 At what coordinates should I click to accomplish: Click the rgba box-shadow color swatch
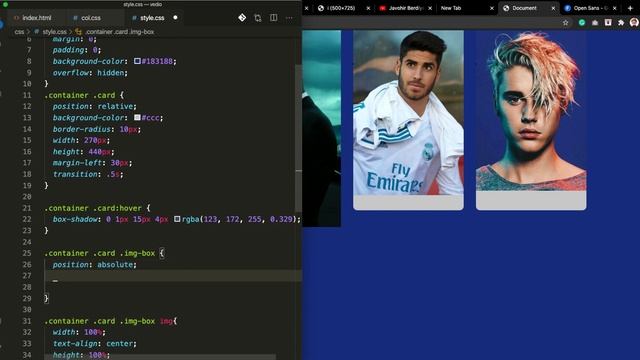tap(177, 219)
